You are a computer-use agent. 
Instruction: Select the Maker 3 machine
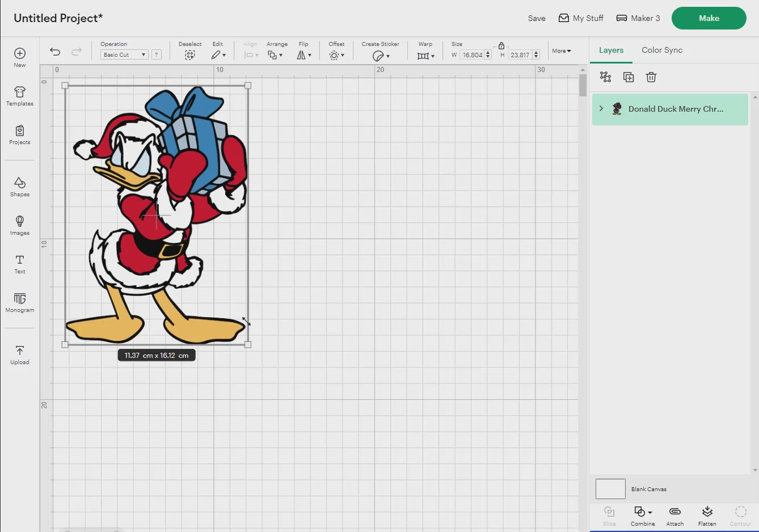(x=638, y=18)
